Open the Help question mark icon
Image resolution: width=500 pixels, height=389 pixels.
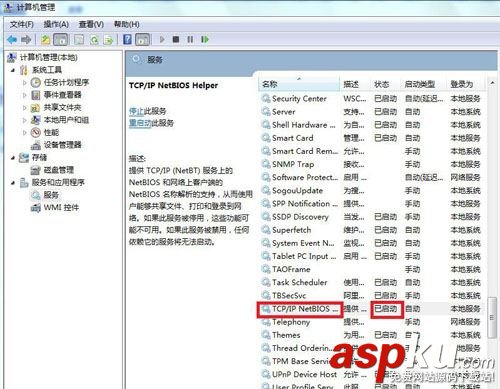click(127, 39)
